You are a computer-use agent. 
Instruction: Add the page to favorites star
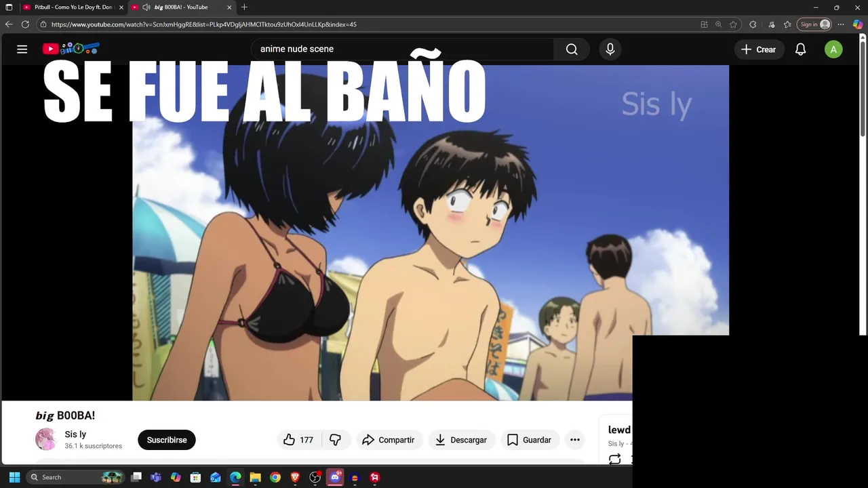(733, 24)
